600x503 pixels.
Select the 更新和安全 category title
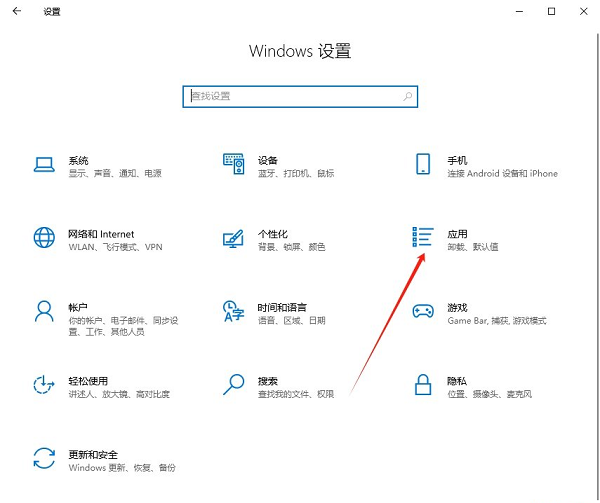click(93, 454)
